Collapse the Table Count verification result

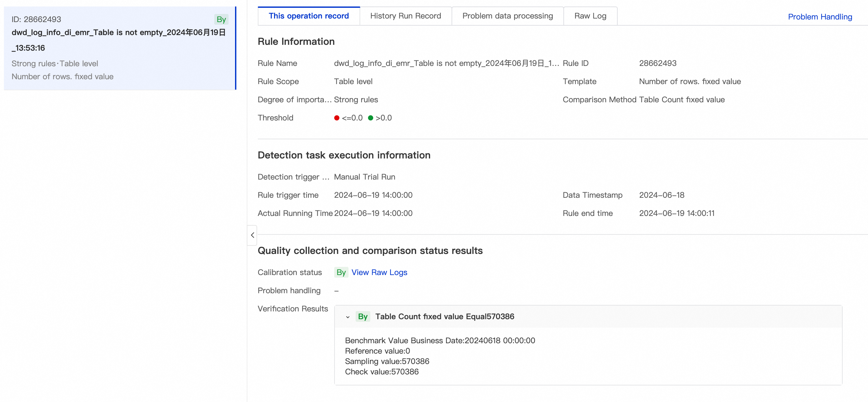point(348,317)
